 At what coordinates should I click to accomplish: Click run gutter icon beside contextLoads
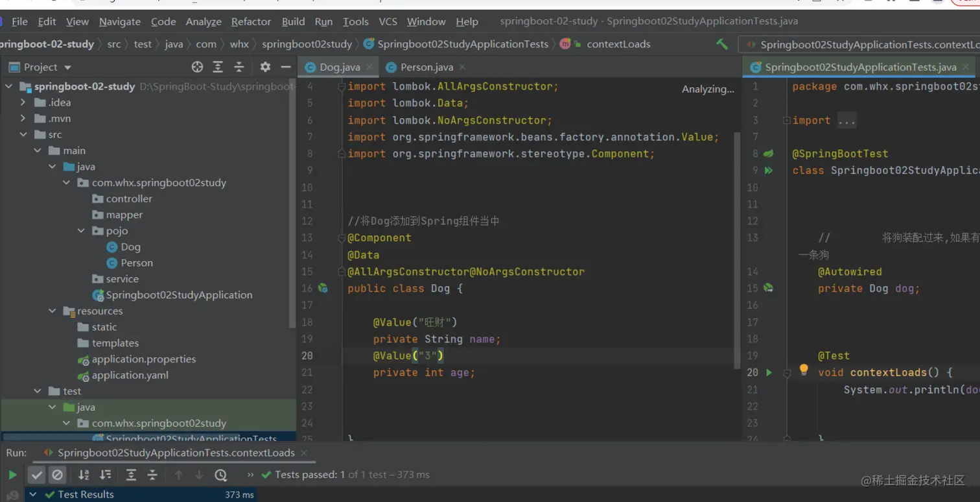pos(769,372)
